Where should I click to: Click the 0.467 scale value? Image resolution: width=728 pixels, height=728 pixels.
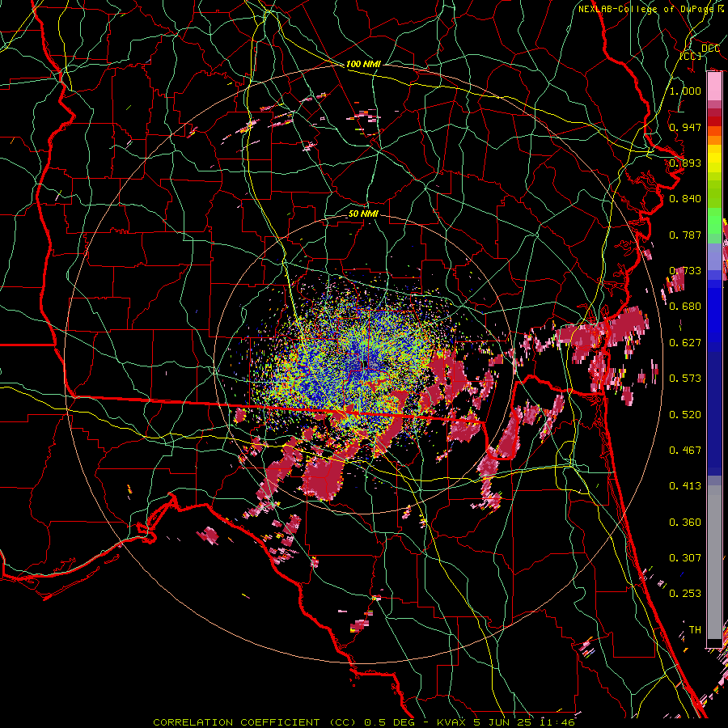[685, 450]
